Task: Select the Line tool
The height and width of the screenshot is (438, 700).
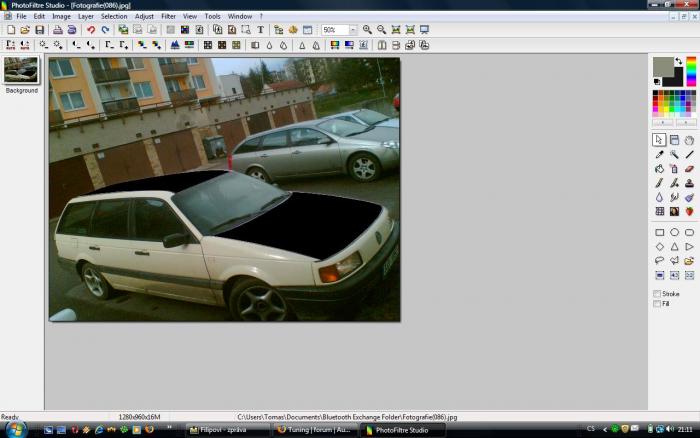Action: tap(689, 154)
